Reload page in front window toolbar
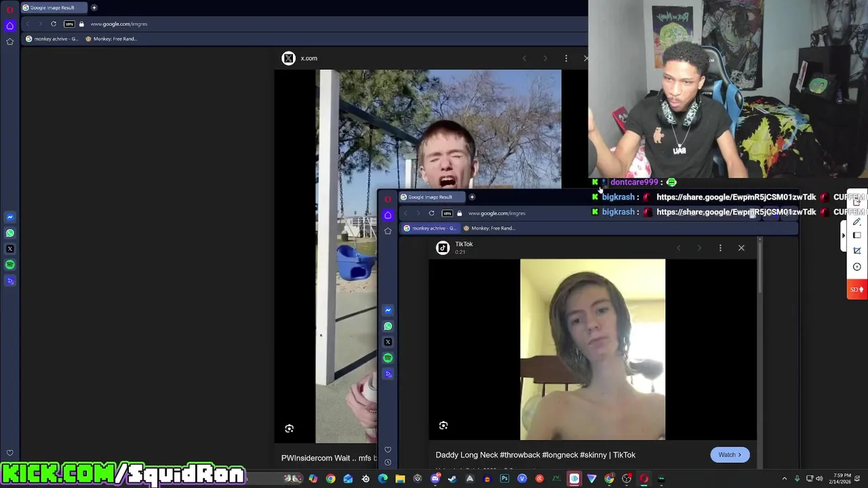This screenshot has height=488, width=868. click(431, 213)
